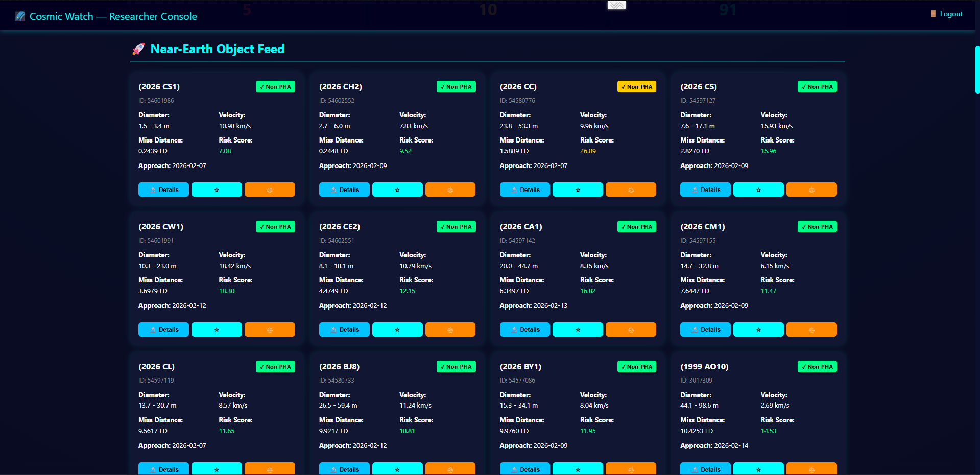
Task: Open Details for asteroid 2026 CW1
Action: click(x=163, y=329)
